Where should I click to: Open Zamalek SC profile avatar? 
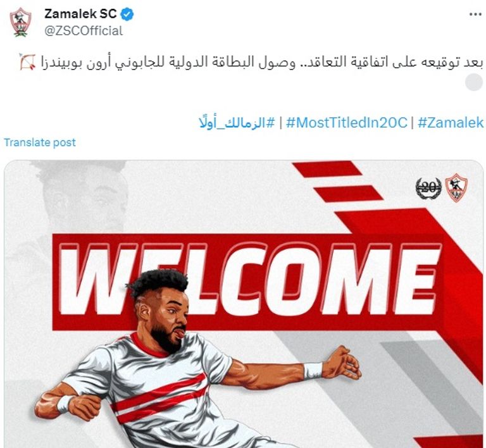[x=21, y=22]
